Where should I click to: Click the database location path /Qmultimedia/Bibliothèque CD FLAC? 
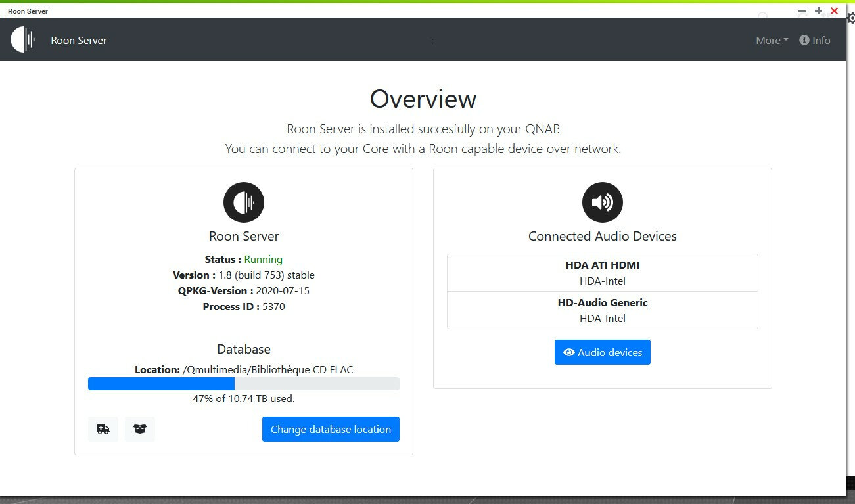(267, 369)
